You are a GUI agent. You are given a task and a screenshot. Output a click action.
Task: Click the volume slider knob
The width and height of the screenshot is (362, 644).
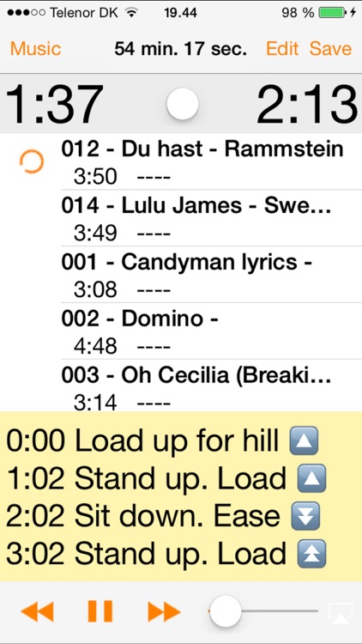(x=225, y=611)
